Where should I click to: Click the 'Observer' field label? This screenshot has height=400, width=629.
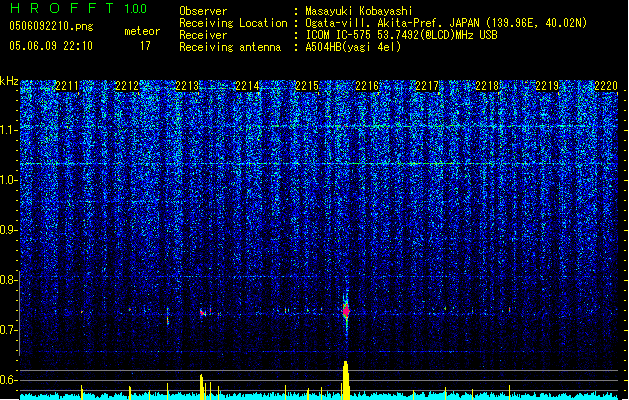click(203, 11)
